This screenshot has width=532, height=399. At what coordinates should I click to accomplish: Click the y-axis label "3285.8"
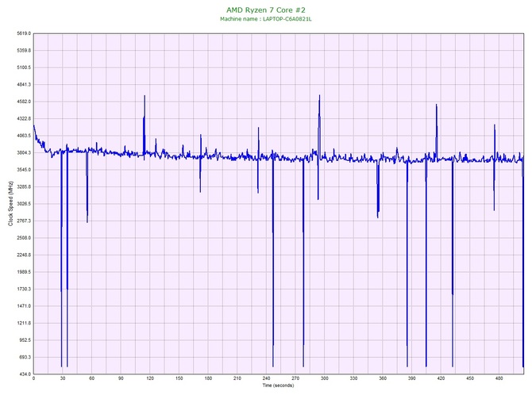tap(24, 186)
